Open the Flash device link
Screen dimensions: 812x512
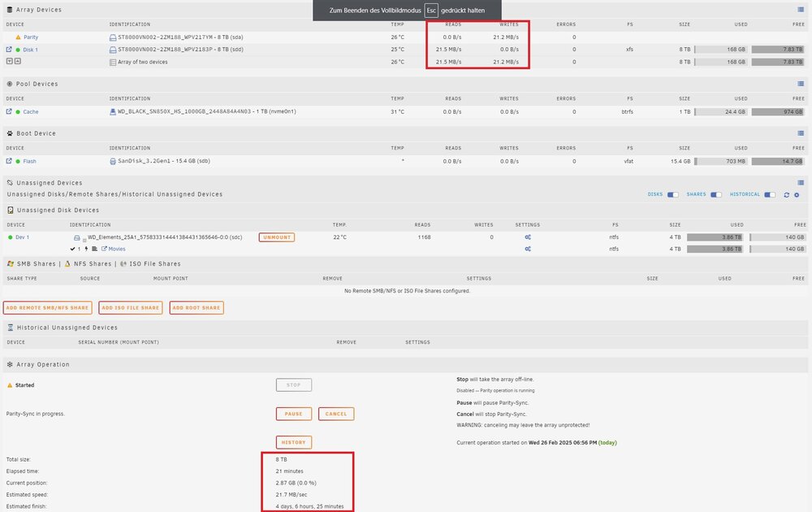(x=29, y=161)
